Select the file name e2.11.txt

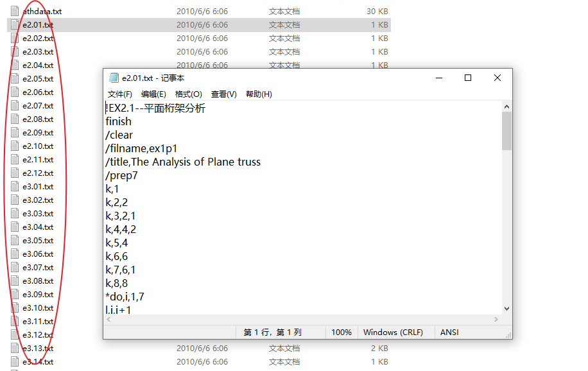38,160
